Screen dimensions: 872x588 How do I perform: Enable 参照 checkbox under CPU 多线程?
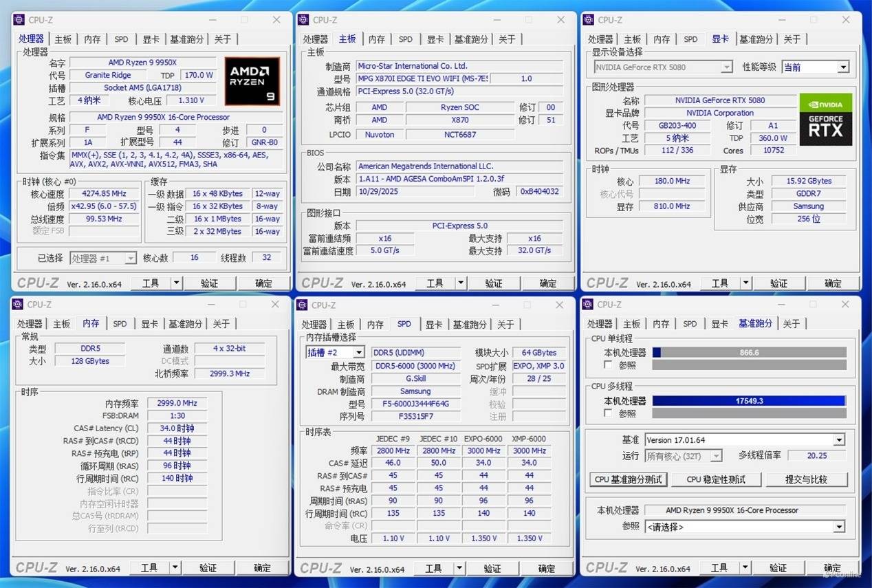point(608,413)
